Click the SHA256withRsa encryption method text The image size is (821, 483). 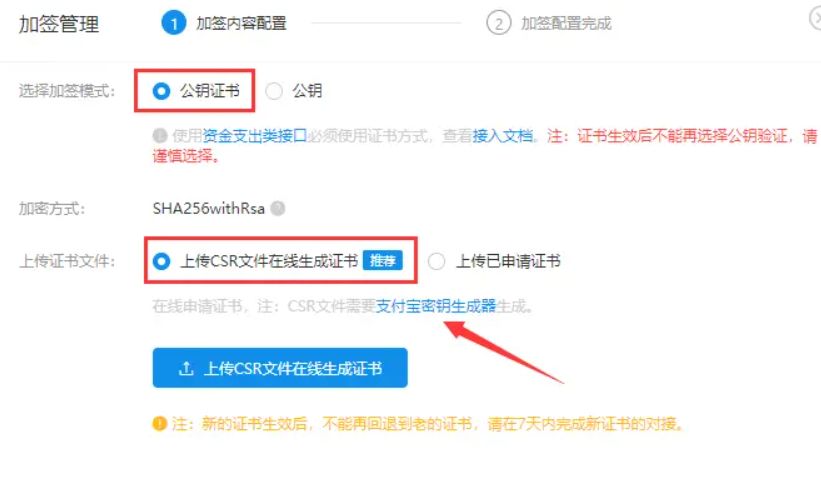coord(208,208)
